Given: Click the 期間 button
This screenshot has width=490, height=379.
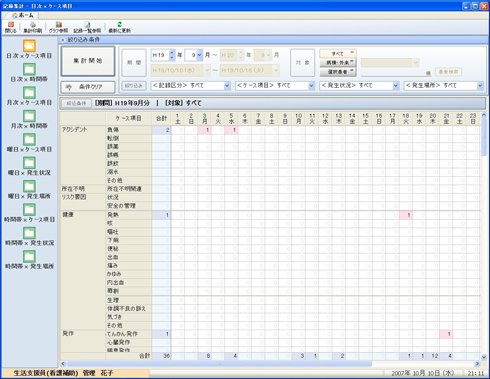Looking at the screenshot, I should coord(134,62).
